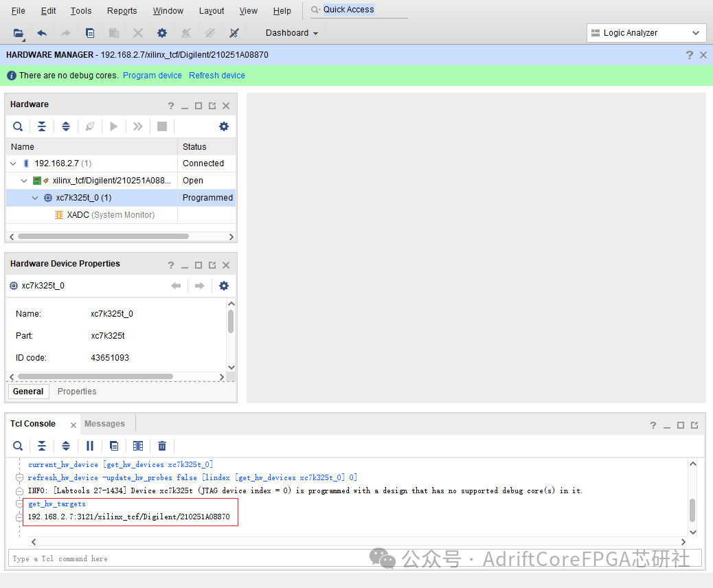Image resolution: width=713 pixels, height=588 pixels.
Task: Close the Hardware Manager banner
Action: pos(703,55)
